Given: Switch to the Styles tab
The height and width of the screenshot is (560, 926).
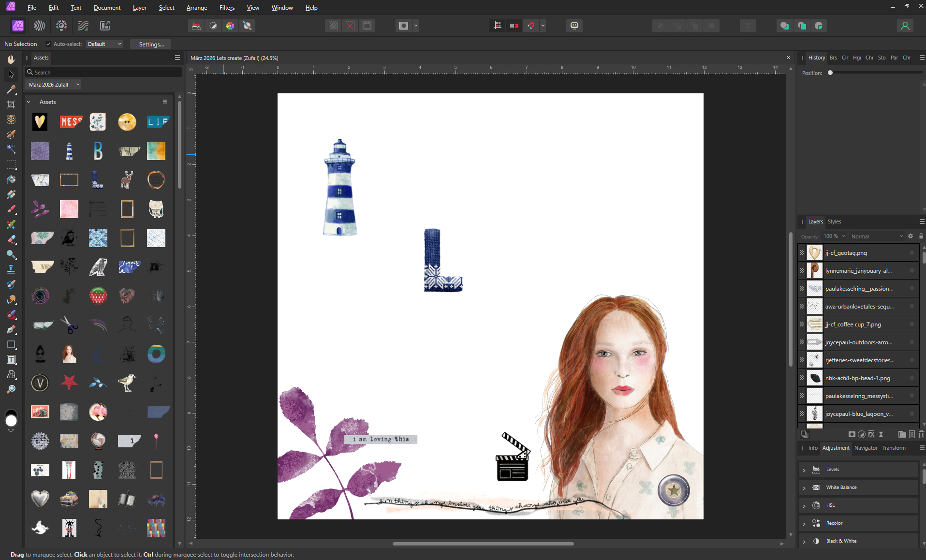Looking at the screenshot, I should pyautogui.click(x=834, y=221).
